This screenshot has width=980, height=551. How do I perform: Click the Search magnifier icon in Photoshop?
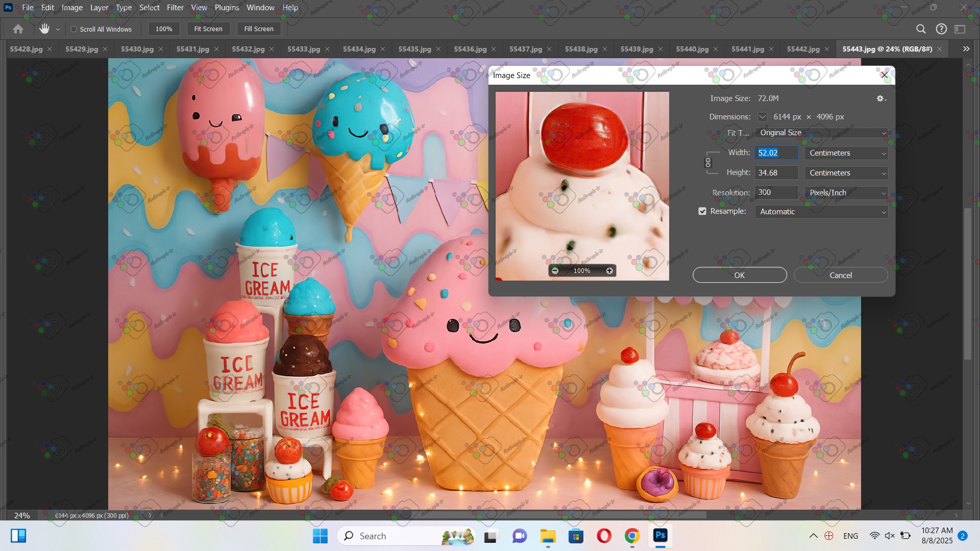(x=921, y=29)
